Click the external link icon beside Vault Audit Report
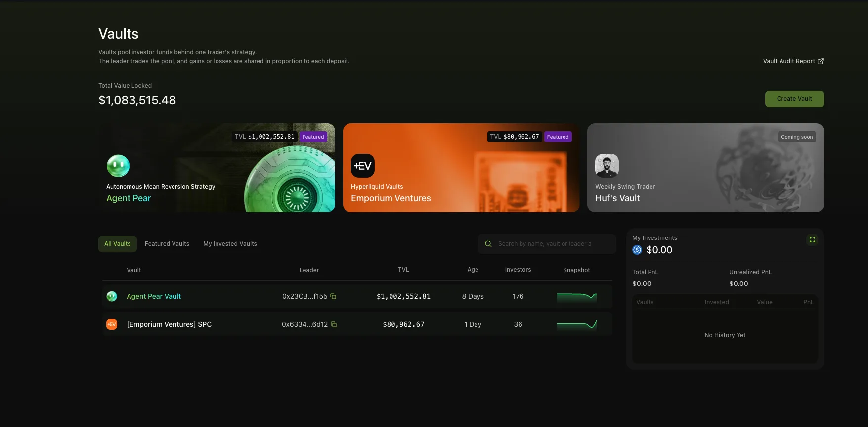This screenshot has height=427, width=868. (821, 61)
